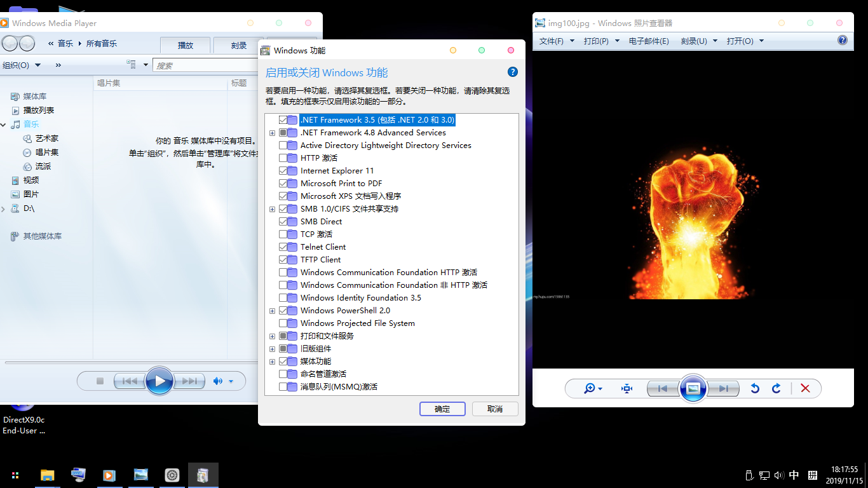868x488 pixels.
Task: Start slideshow in photo viewer
Action: [693, 388]
